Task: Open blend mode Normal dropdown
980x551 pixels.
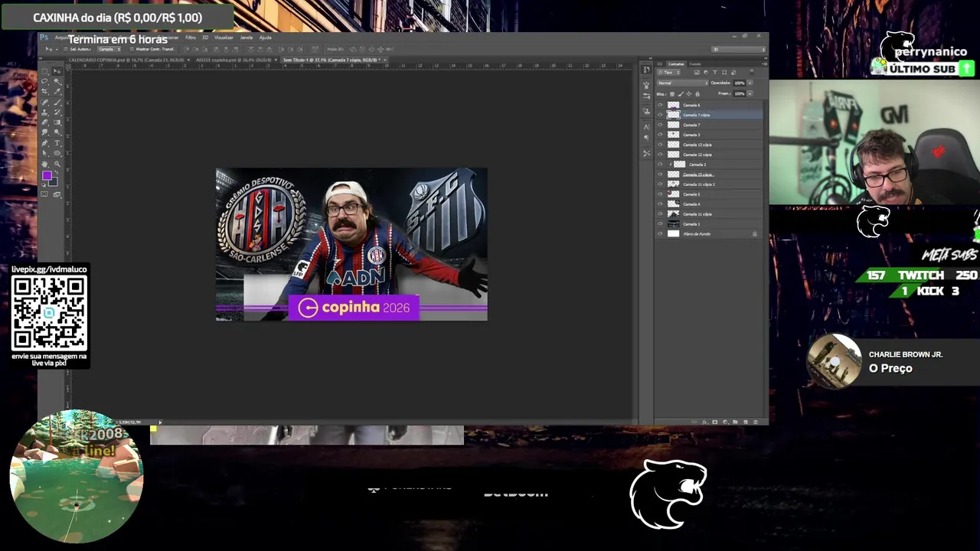Action: pos(683,83)
